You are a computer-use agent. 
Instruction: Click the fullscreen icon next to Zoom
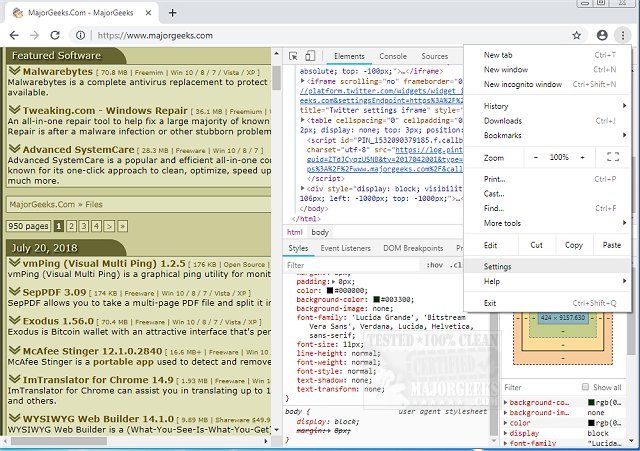pyautogui.click(x=613, y=158)
